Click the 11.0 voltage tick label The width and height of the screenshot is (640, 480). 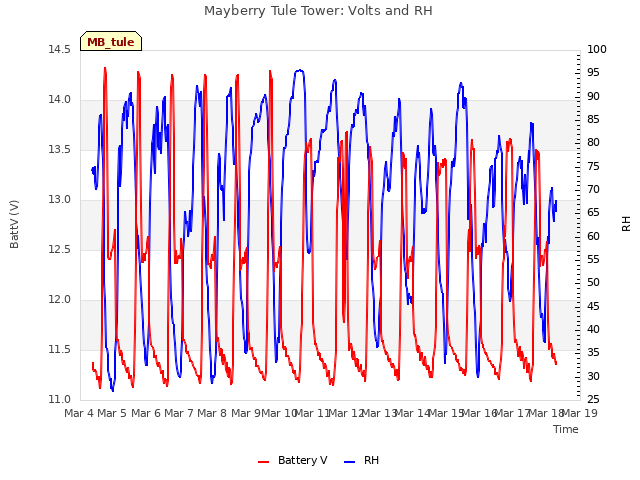(59, 400)
